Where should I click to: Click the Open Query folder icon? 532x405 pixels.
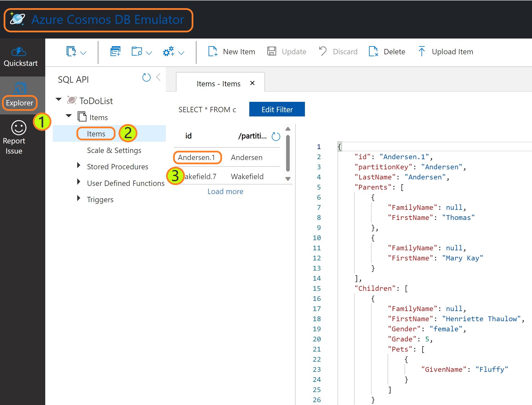137,51
